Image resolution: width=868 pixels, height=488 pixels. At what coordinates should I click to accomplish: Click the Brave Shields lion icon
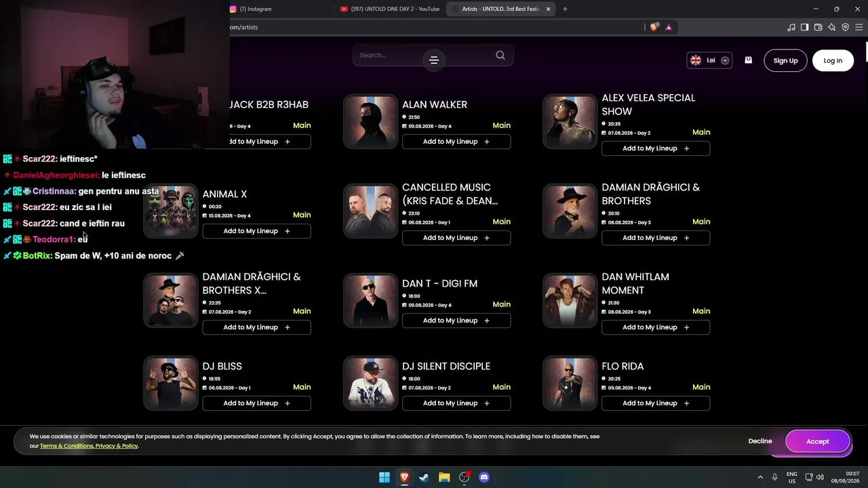pyautogui.click(x=654, y=27)
